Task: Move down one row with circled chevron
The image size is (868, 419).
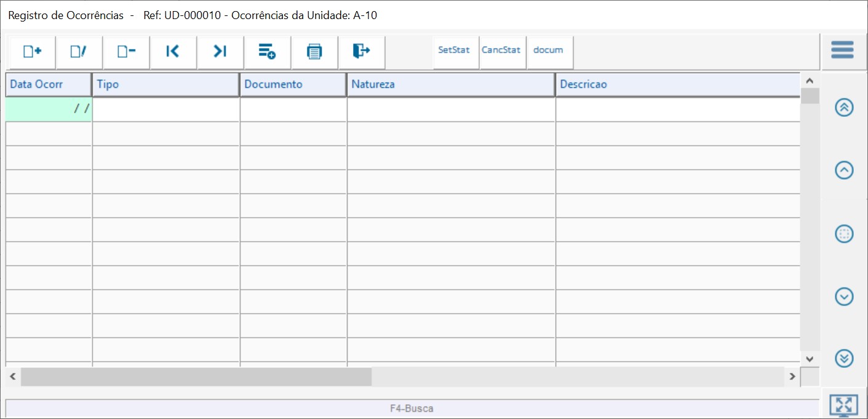Action: (x=844, y=297)
